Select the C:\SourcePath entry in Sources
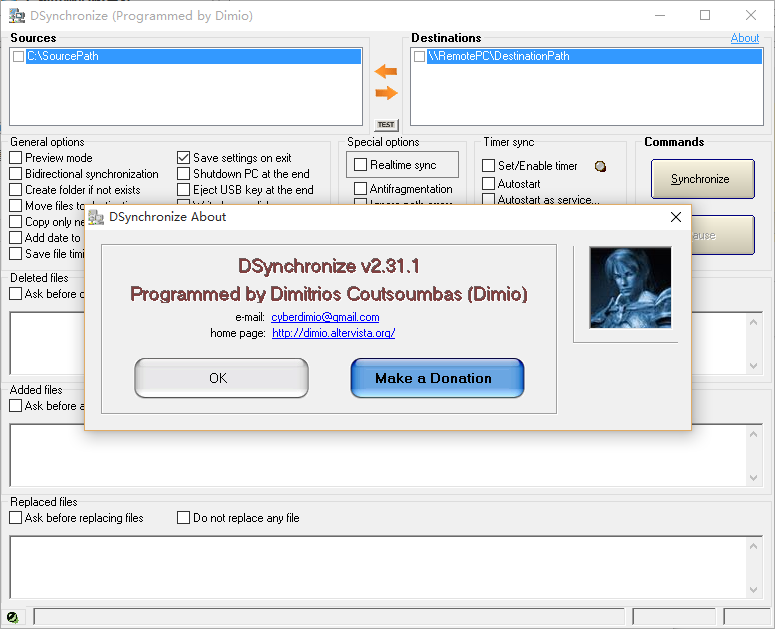 [62, 57]
